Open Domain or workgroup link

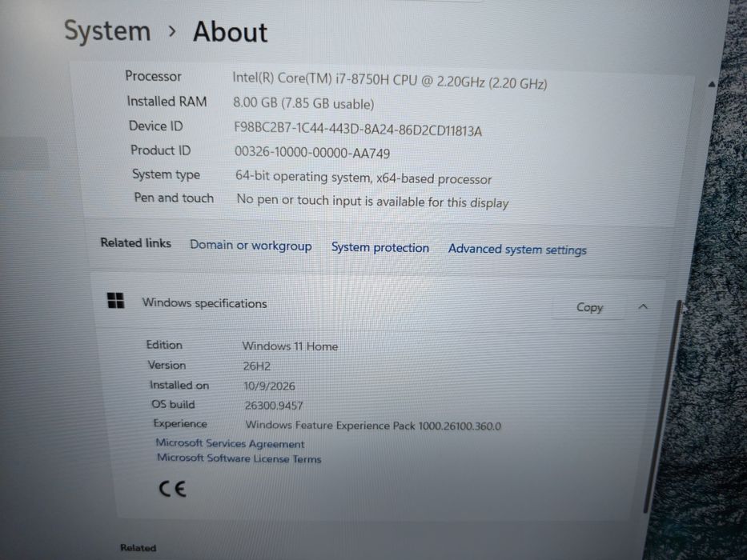(251, 246)
